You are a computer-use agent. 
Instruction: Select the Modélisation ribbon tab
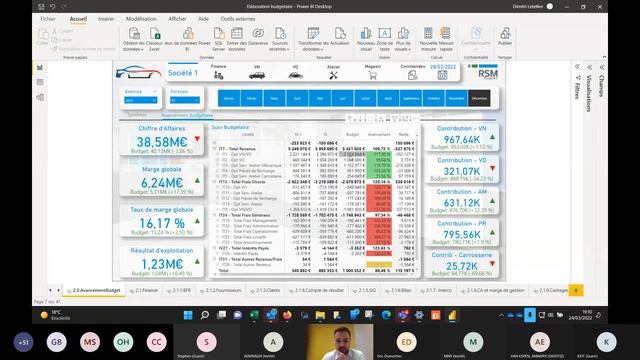pos(141,19)
